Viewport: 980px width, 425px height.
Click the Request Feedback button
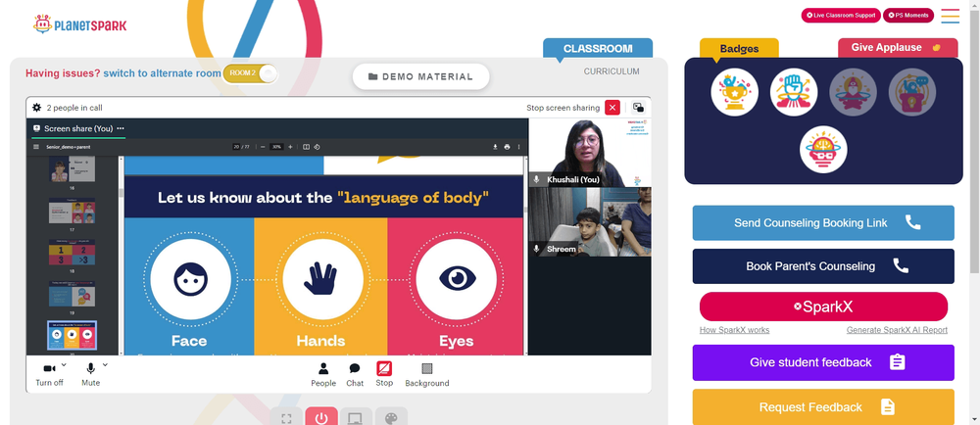coord(823,407)
